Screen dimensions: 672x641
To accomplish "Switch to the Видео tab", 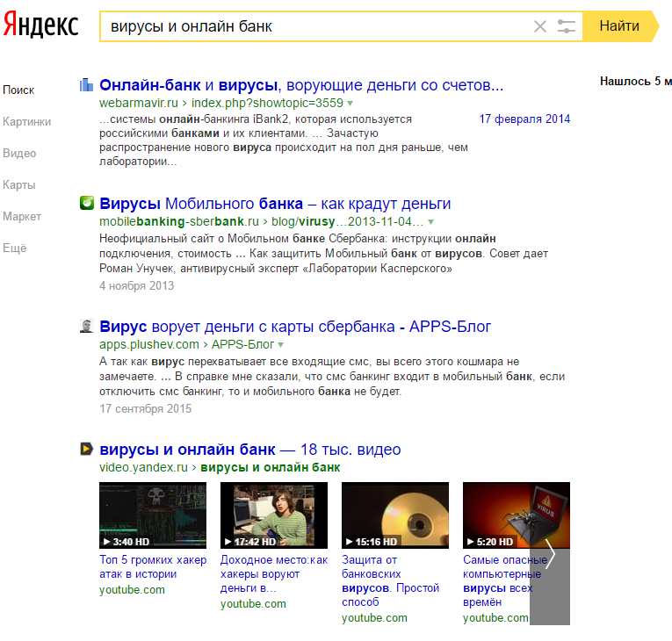I will click(x=19, y=154).
